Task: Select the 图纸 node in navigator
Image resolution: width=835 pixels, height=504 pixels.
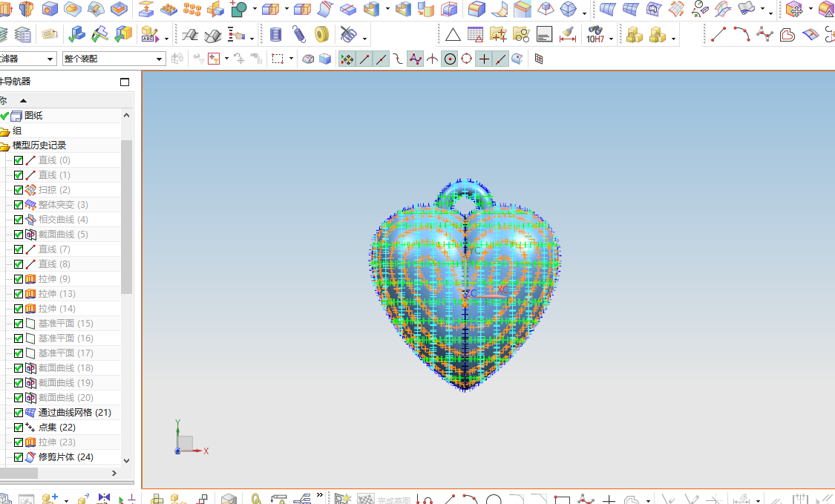Action: pyautogui.click(x=33, y=116)
